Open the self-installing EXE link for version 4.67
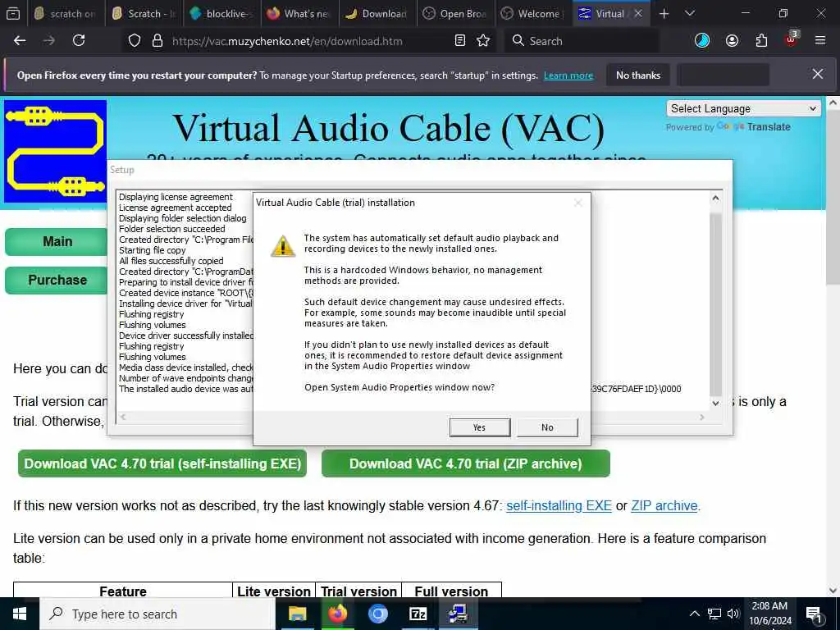 pyautogui.click(x=559, y=505)
